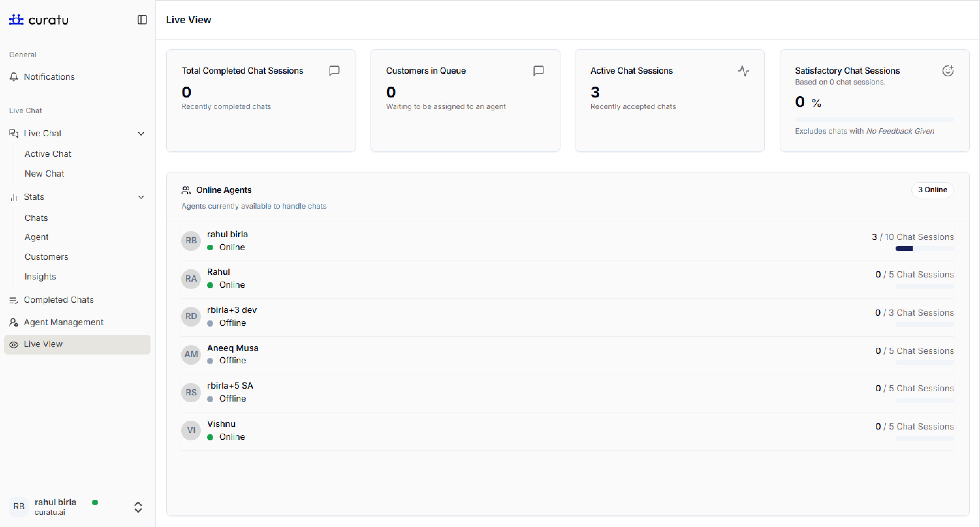Select the Live View sidebar item
This screenshot has height=527, width=980.
tap(43, 344)
